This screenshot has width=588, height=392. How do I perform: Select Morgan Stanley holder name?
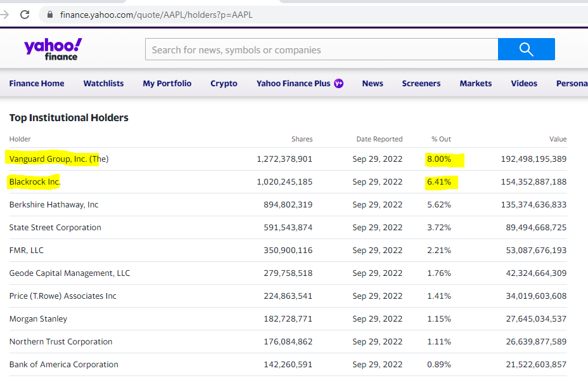[38, 319]
